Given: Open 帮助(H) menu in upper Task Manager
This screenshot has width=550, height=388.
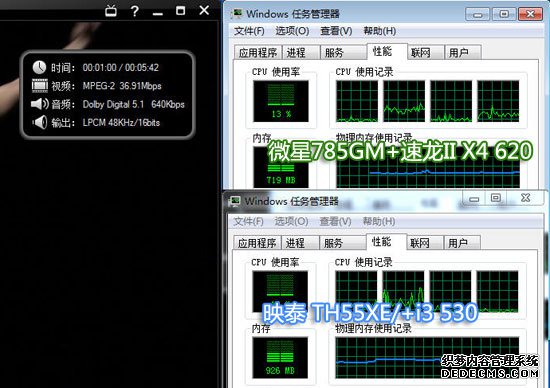Looking at the screenshot, I should (380, 31).
